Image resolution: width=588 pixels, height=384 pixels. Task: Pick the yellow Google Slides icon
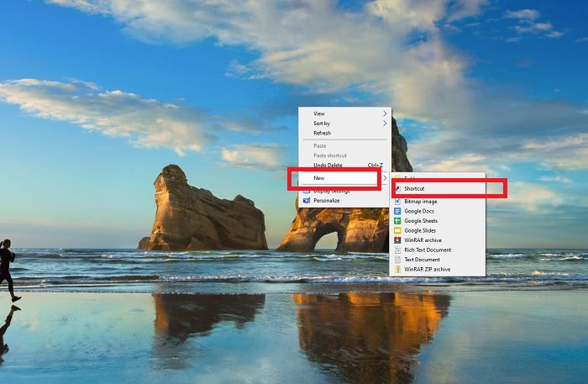click(x=398, y=230)
